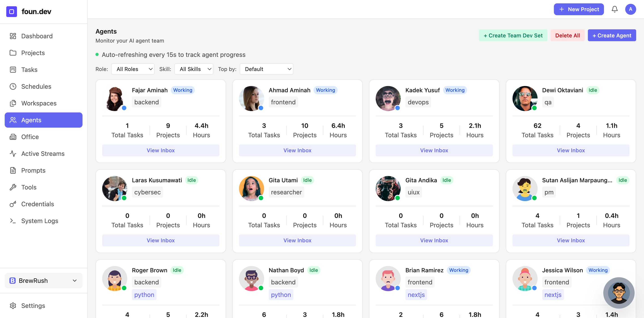Click the Office building icon
644x318 pixels.
[13, 137]
